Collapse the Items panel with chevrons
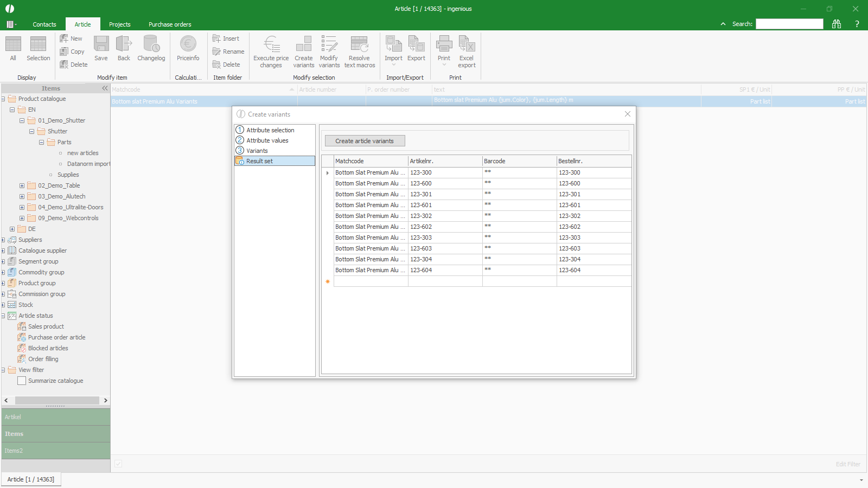Image resolution: width=868 pixels, height=488 pixels. coord(105,88)
